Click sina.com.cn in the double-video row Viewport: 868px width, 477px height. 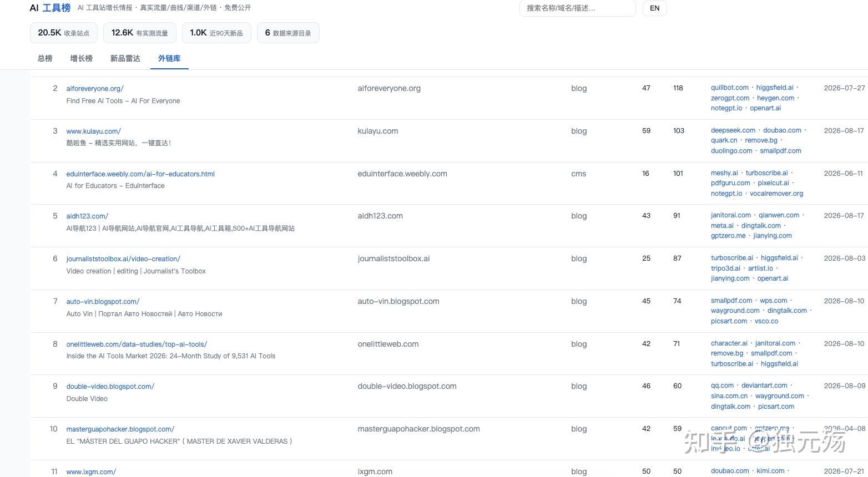[729, 396]
